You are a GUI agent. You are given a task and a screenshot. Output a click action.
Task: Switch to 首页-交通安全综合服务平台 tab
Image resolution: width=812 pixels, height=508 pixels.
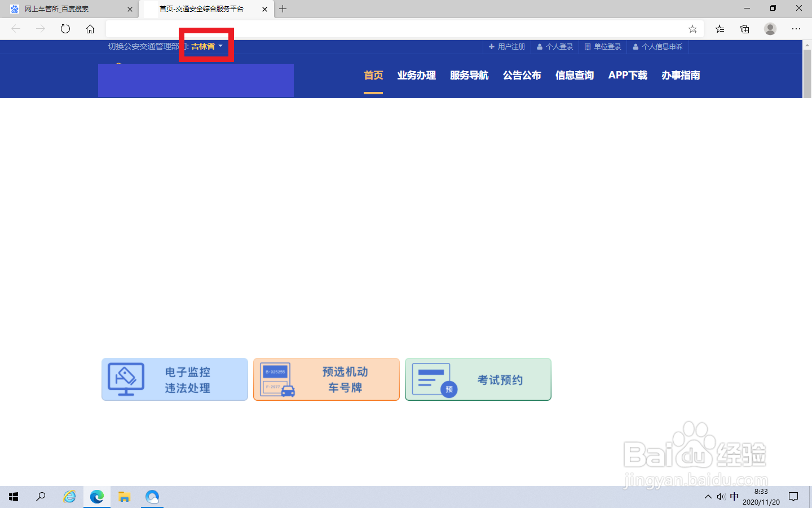click(206, 9)
